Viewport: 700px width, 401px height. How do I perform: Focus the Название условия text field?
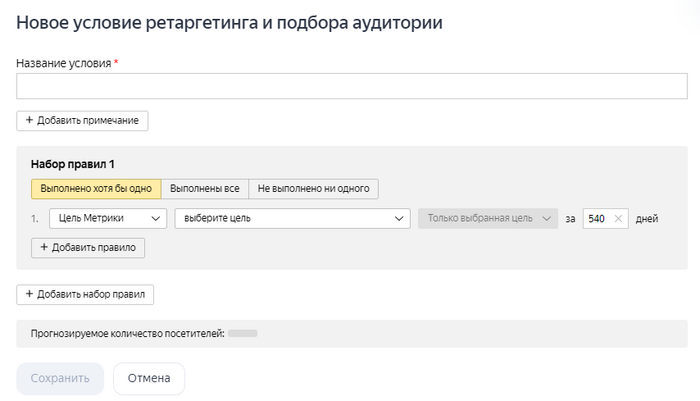coord(351,87)
